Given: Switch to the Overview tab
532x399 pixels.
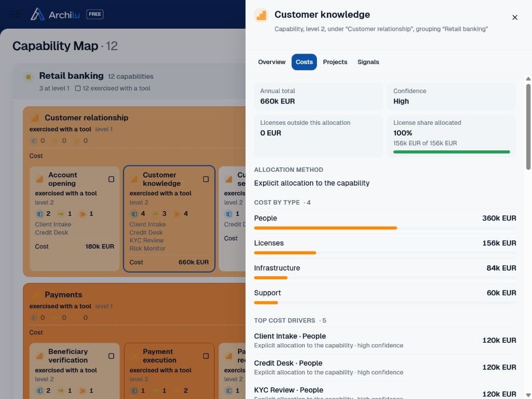Looking at the screenshot, I should point(271,62).
